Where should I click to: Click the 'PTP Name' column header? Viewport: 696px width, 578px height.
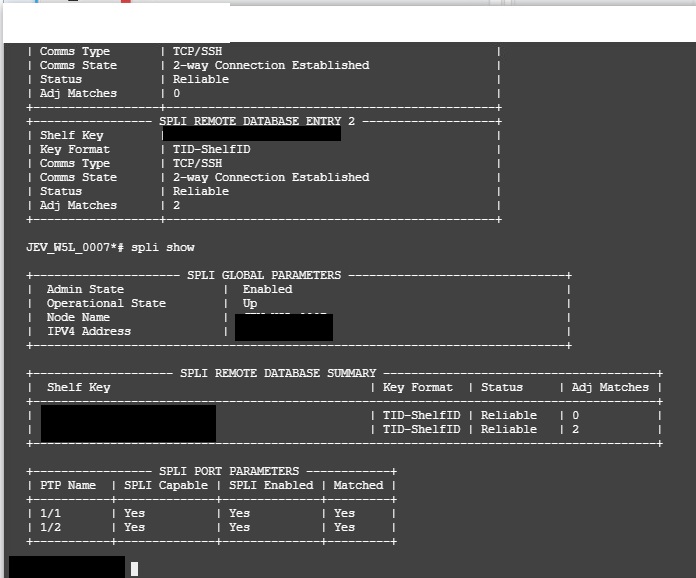pos(68,485)
